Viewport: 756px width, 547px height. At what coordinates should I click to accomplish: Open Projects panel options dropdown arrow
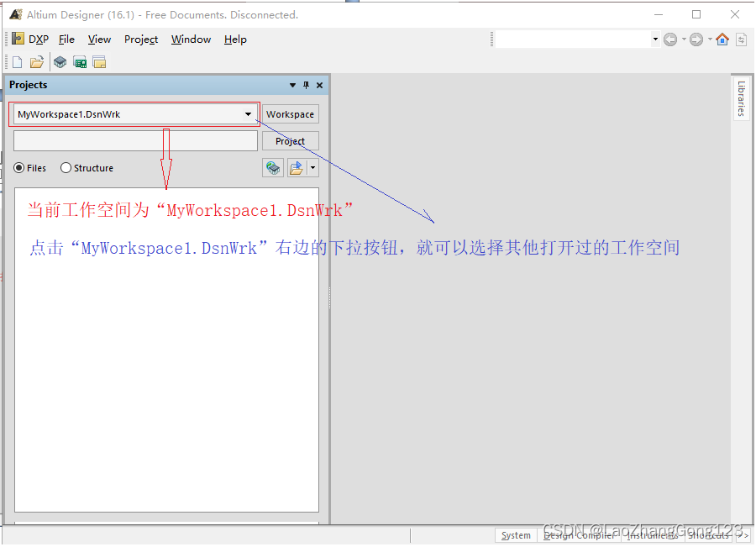(292, 86)
